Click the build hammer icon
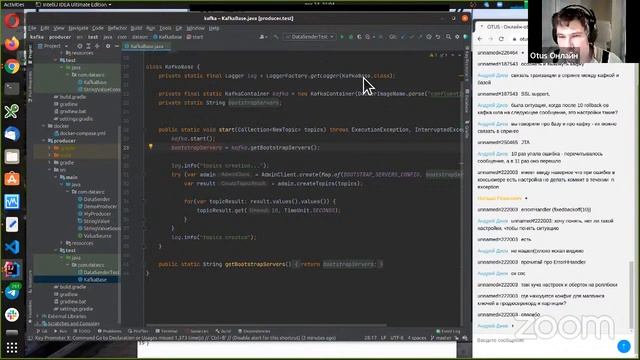This screenshot has width=640, height=360. [x=276, y=37]
